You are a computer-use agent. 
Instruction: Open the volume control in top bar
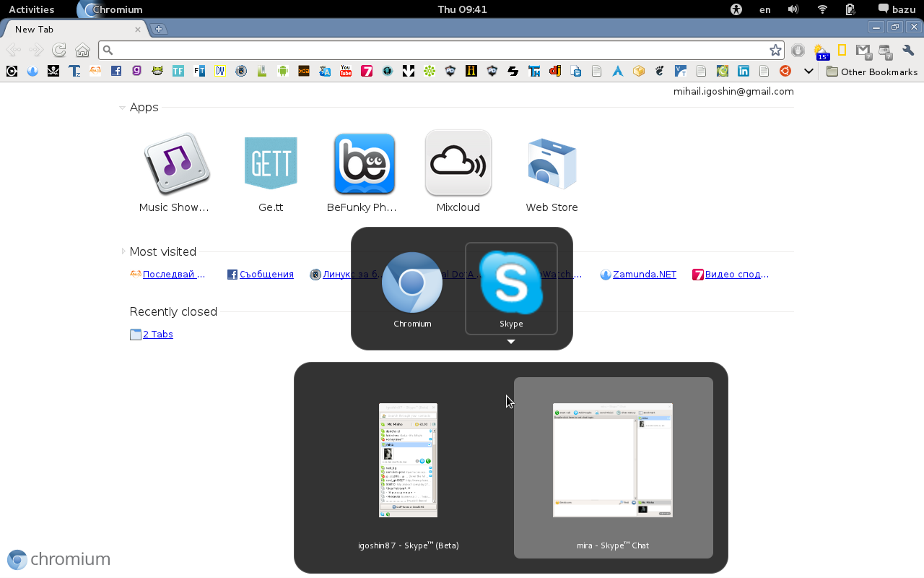[793, 9]
